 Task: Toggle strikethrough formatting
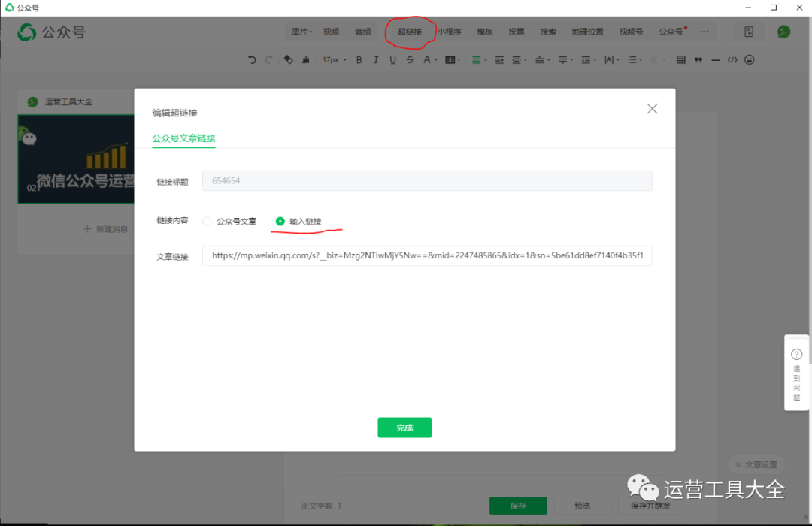tap(411, 60)
